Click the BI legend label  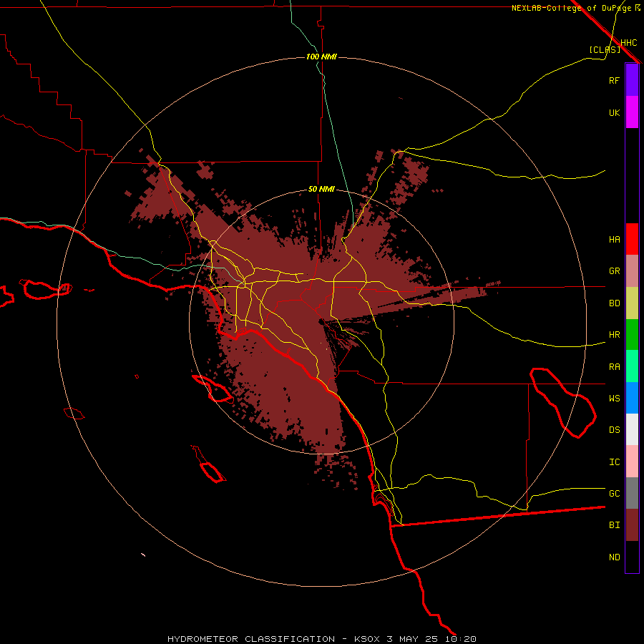614,525
